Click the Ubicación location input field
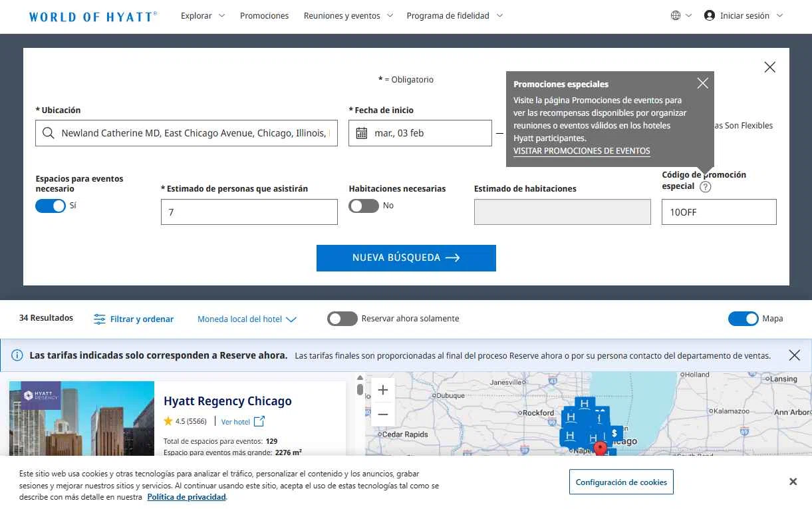812x509 pixels. pos(186,133)
